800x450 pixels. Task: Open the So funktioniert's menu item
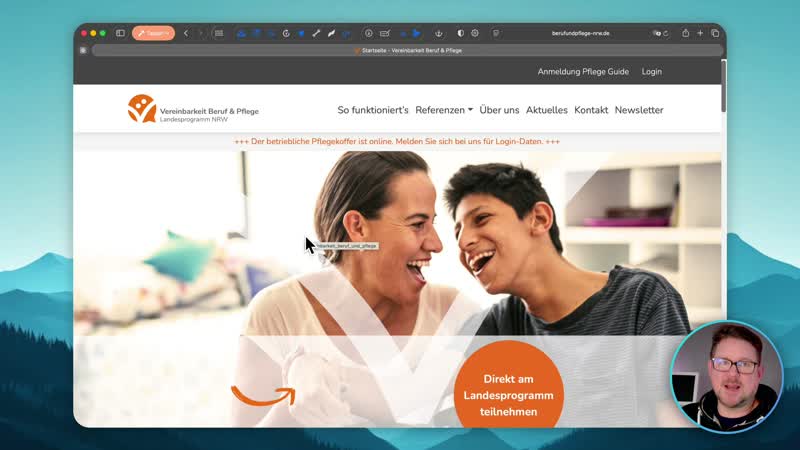(x=373, y=110)
